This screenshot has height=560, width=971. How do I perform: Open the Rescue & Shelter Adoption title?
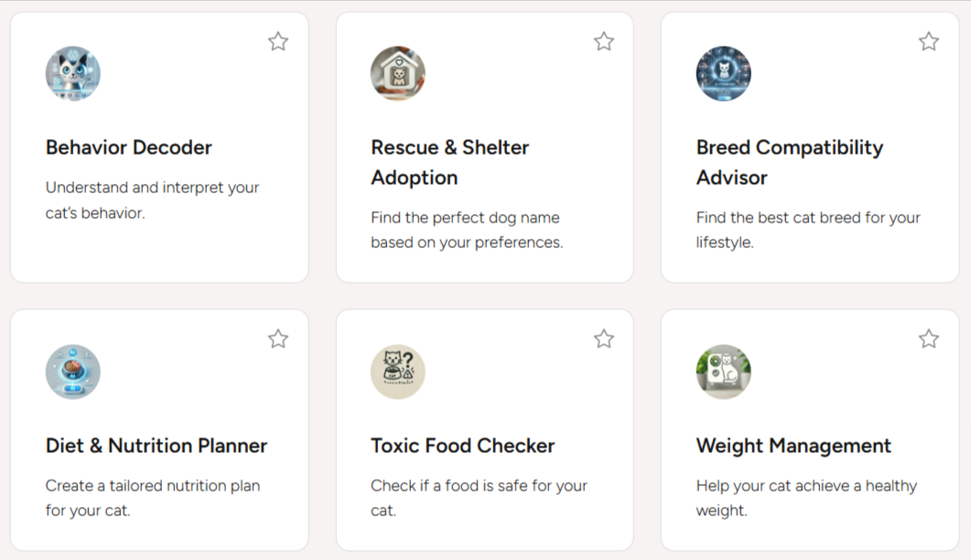pyautogui.click(x=450, y=162)
